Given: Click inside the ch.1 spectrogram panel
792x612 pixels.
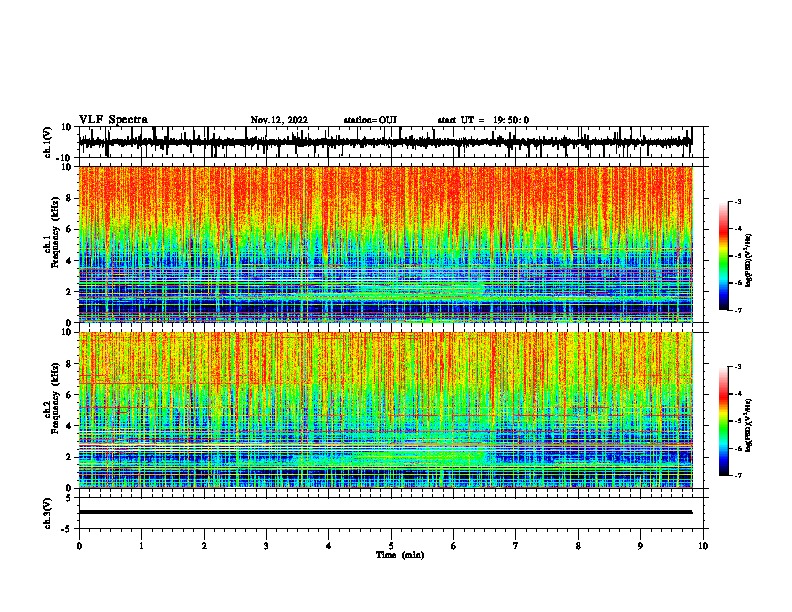Looking at the screenshot, I should tap(385, 244).
